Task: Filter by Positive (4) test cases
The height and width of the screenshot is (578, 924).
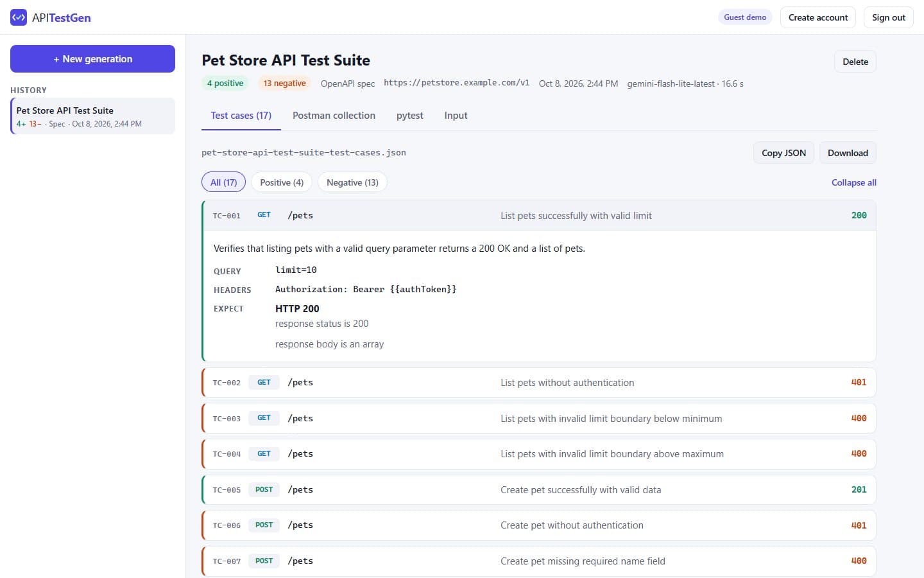Action: pyautogui.click(x=282, y=182)
